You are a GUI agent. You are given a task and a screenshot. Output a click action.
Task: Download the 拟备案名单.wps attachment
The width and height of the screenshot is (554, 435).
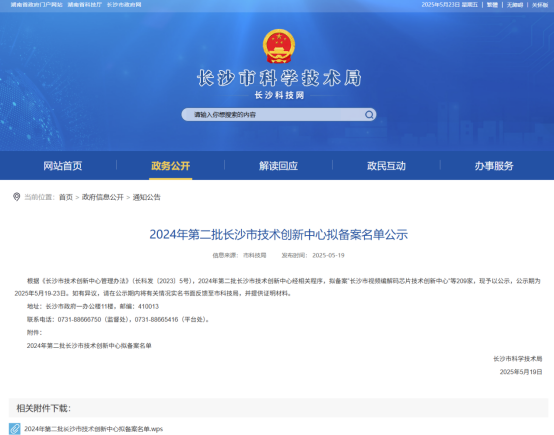[x=94, y=429]
